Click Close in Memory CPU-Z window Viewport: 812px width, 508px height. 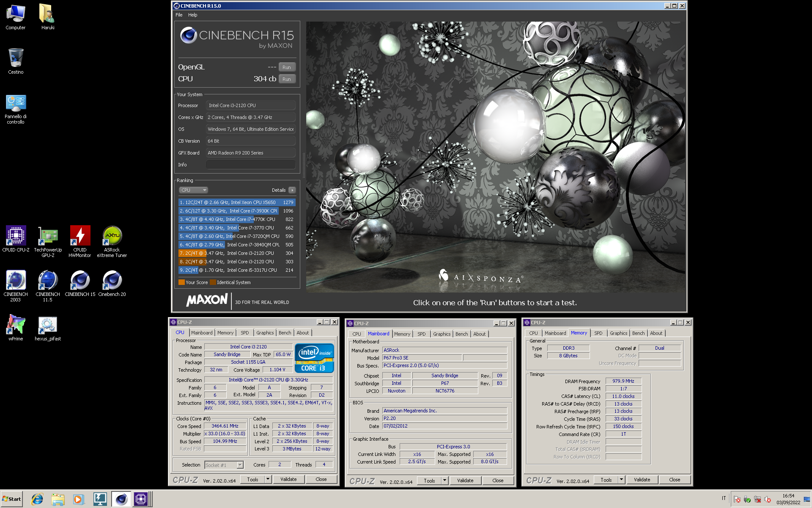pos(675,480)
